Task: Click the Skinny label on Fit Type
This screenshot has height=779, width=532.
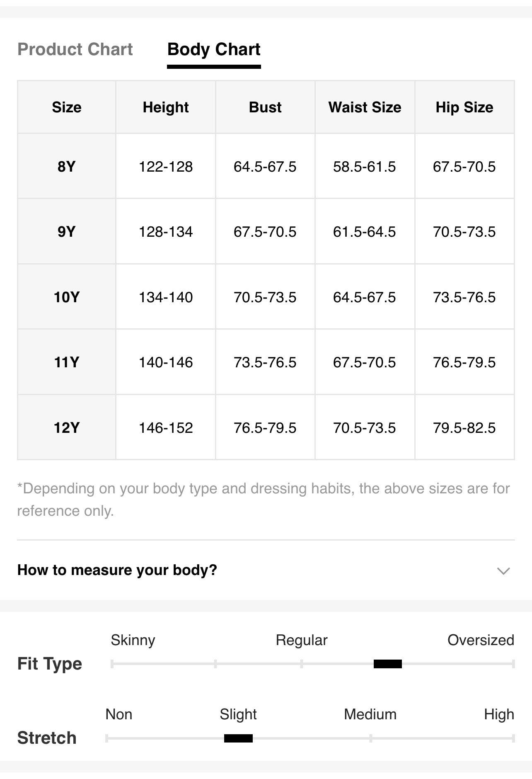Action: pos(133,640)
